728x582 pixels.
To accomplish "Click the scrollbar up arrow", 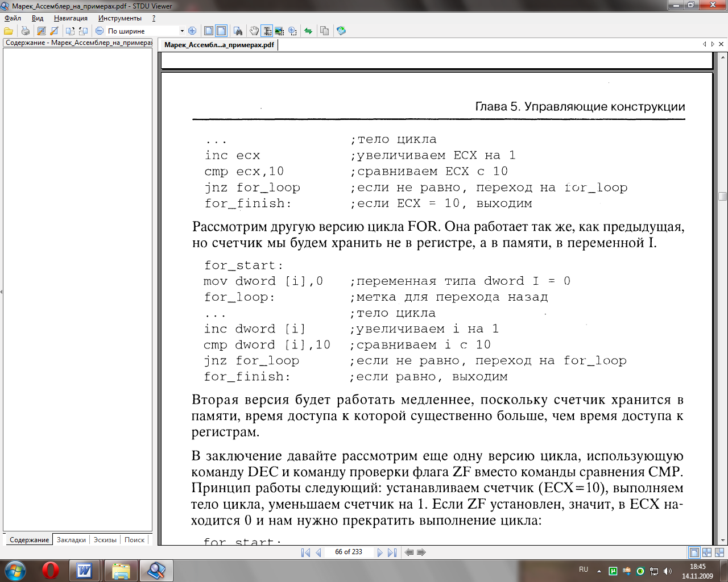I will pos(723,56).
